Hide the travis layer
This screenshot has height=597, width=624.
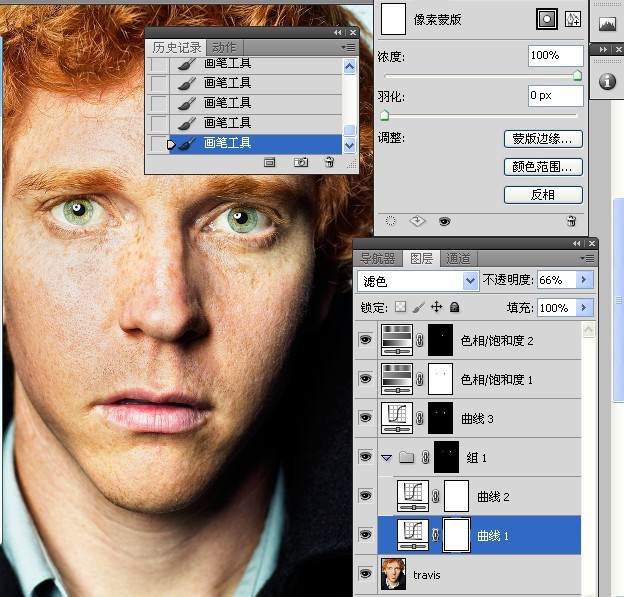tap(366, 574)
